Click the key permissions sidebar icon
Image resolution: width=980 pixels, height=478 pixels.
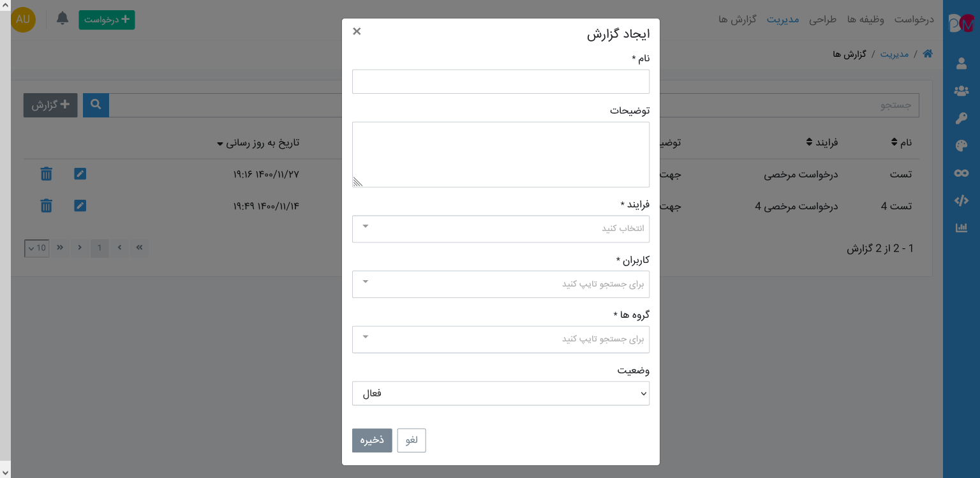[x=961, y=118]
